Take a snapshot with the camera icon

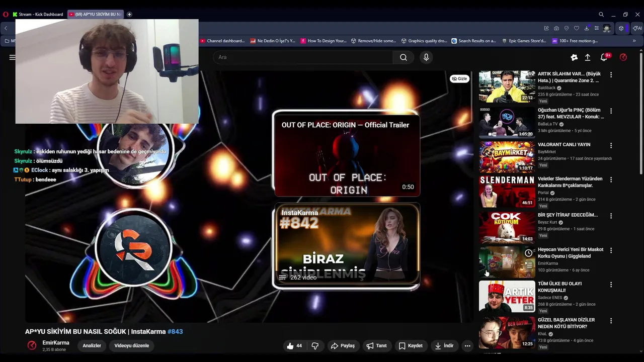pos(556,28)
